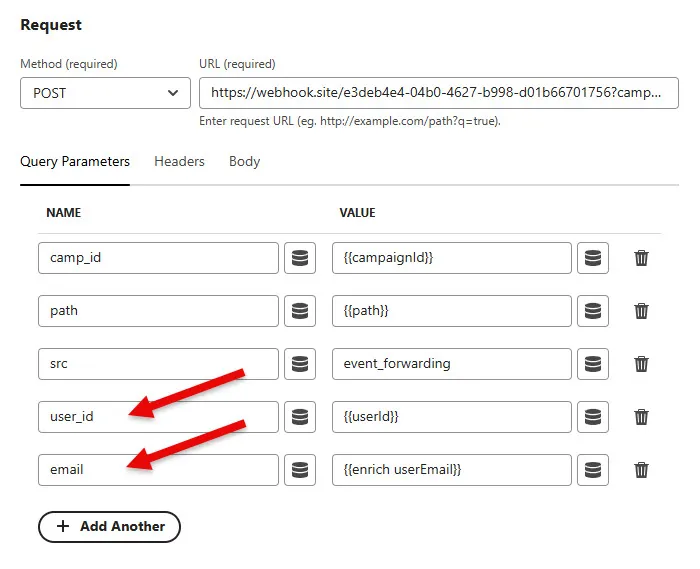Image resolution: width=700 pixels, height=569 pixels.
Task: Click the Method (required) label
Action: (x=69, y=64)
